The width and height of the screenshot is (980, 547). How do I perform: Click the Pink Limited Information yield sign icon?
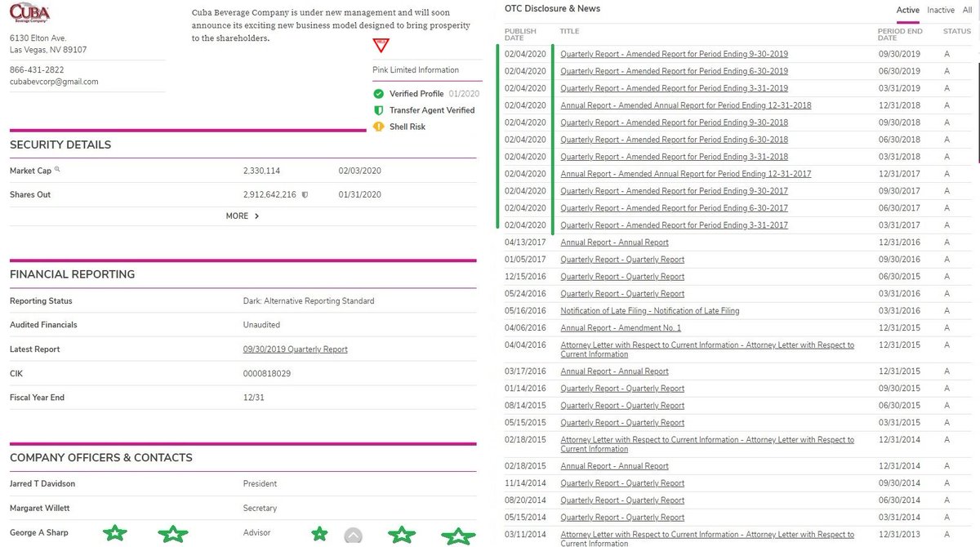click(x=381, y=46)
